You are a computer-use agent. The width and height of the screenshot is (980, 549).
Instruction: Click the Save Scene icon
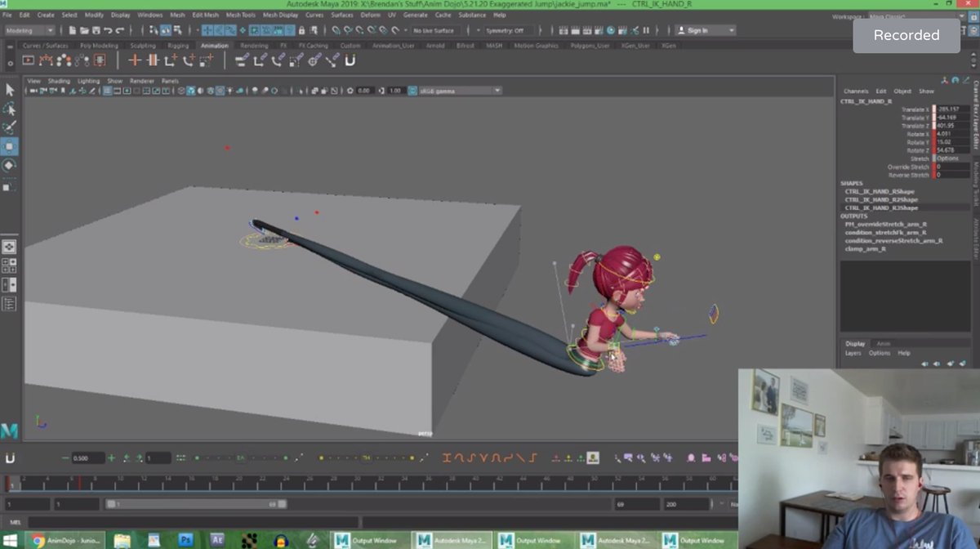coord(96,30)
